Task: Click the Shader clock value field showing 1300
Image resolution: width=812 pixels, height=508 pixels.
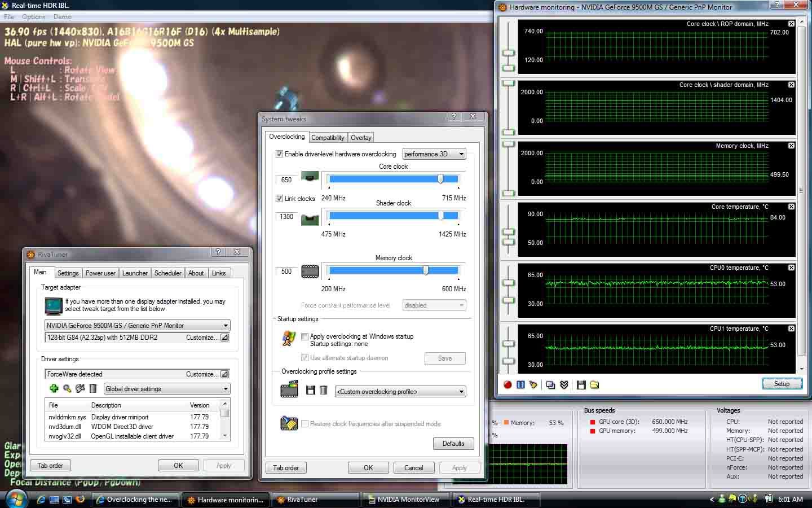Action: pos(286,217)
